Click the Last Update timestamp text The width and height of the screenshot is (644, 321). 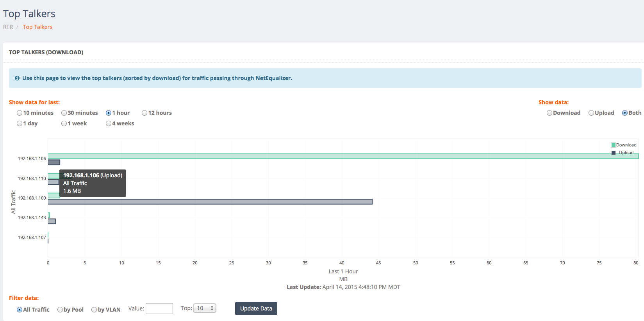(x=343, y=287)
